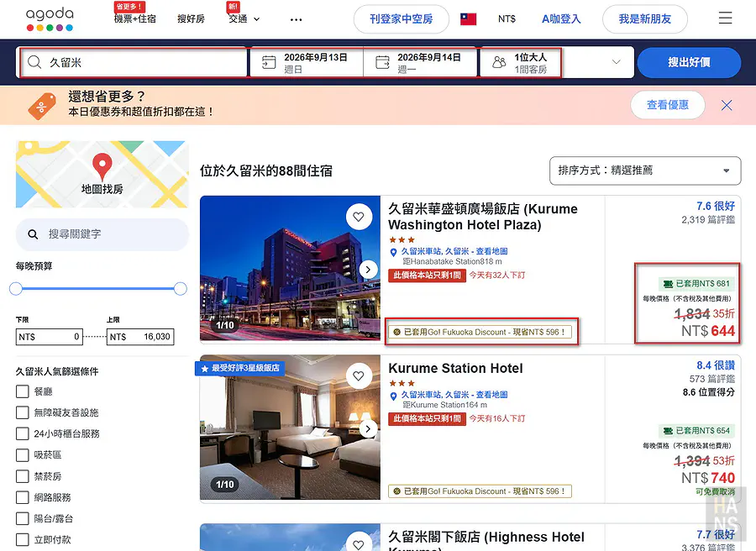The image size is (756, 551).
Task: Click the Agoda logo
Action: pyautogui.click(x=50, y=19)
